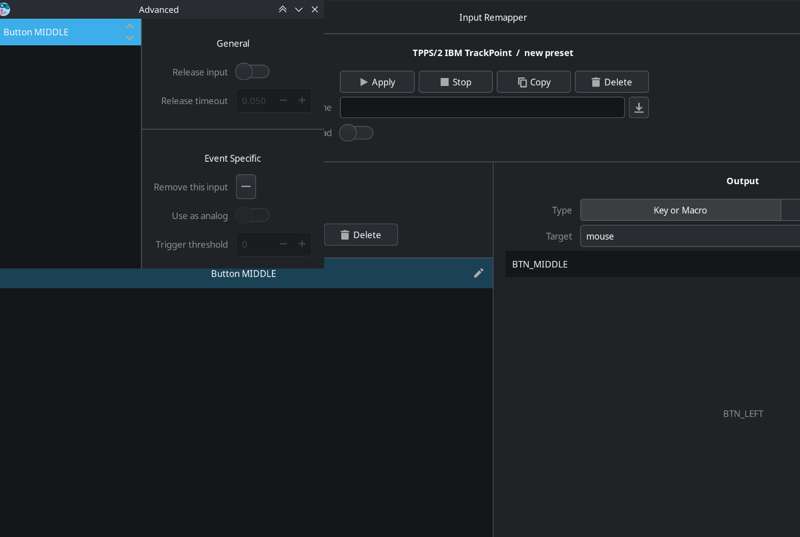Click trash icon on mapping Delete button
The width and height of the screenshot is (800, 537).
click(x=344, y=235)
